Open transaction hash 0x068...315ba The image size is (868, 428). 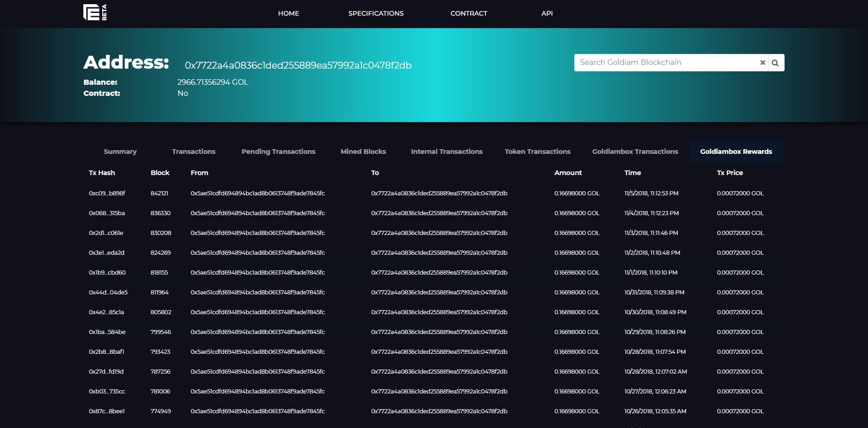point(107,213)
